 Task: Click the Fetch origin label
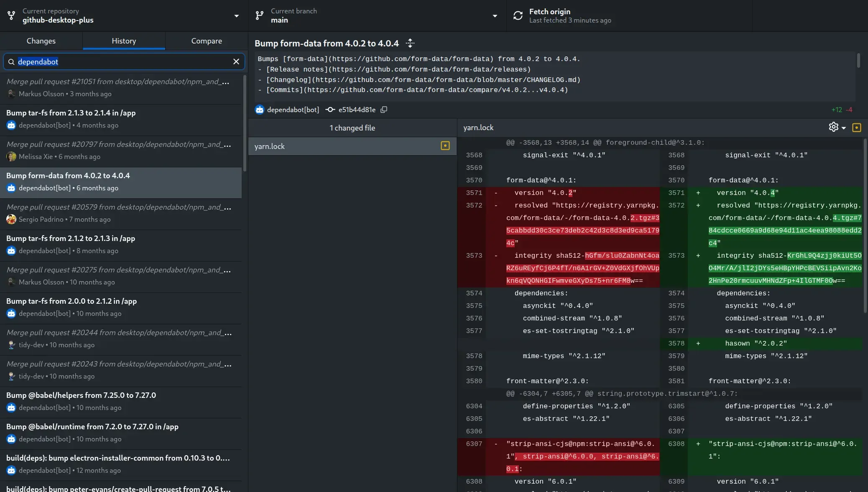click(x=549, y=12)
